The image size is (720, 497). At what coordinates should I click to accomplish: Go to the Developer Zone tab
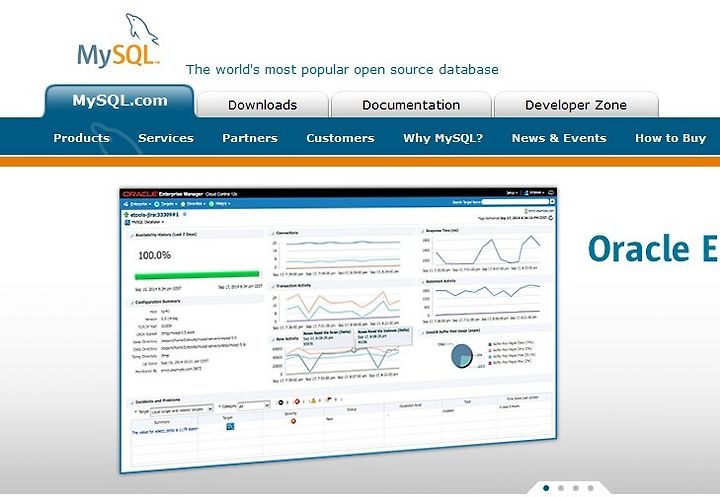point(576,105)
